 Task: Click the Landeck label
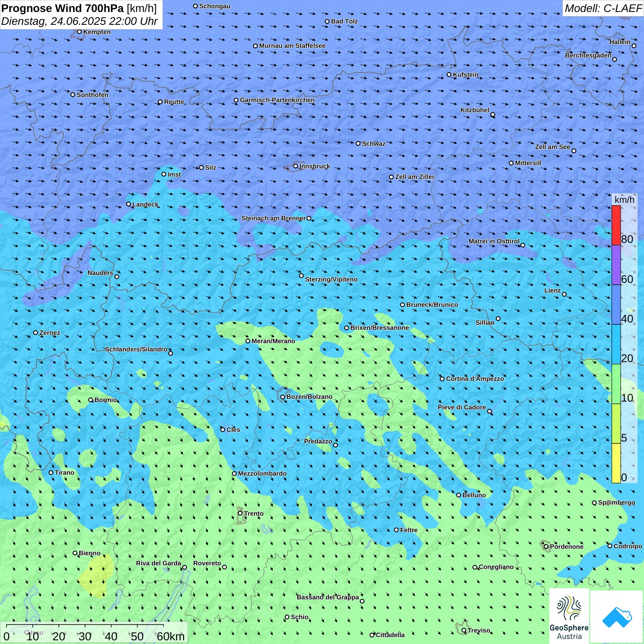tap(145, 204)
